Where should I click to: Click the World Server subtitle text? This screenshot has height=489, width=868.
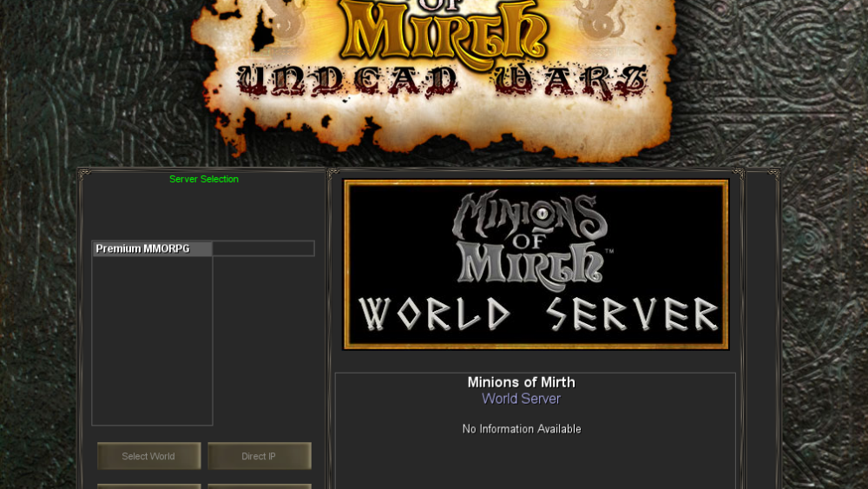coord(521,399)
